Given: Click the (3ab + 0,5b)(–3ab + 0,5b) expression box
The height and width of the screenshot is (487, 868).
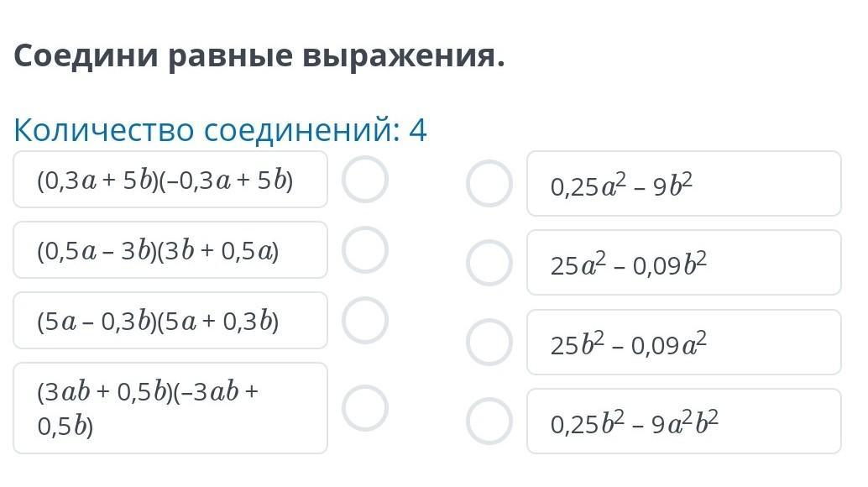Looking at the screenshot, I should (170, 408).
